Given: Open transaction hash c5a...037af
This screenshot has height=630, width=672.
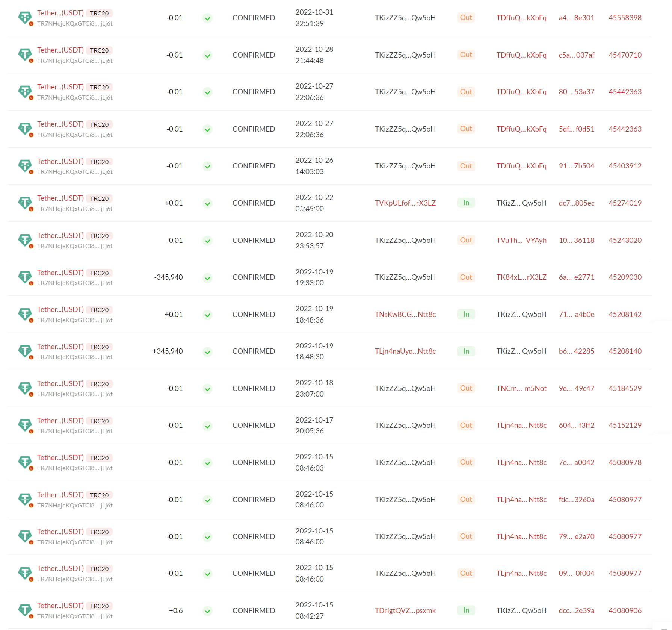Looking at the screenshot, I should point(576,55).
